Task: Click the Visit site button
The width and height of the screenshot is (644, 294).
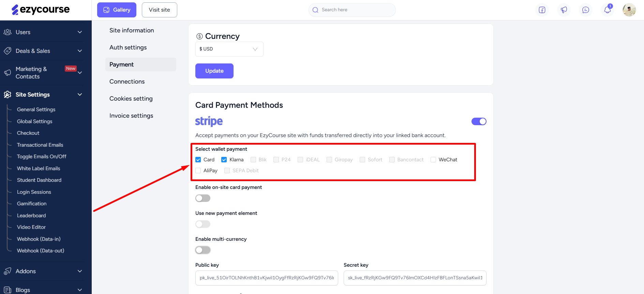Action: click(160, 10)
